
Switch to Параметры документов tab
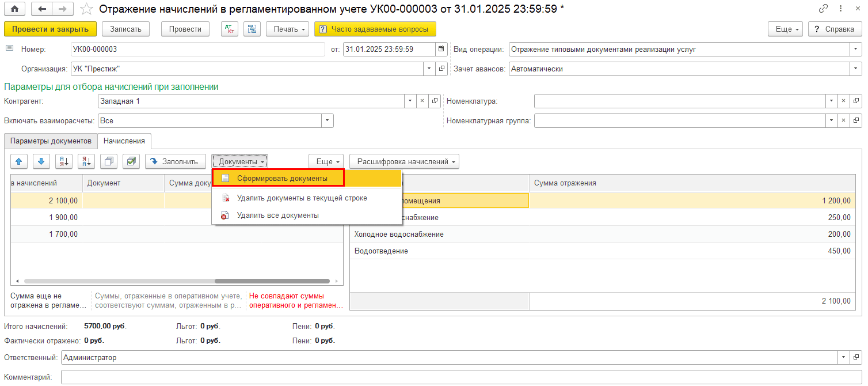(51, 141)
